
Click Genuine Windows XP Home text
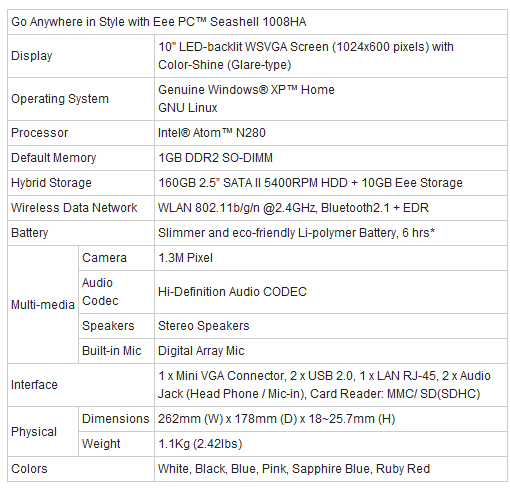coord(246,90)
